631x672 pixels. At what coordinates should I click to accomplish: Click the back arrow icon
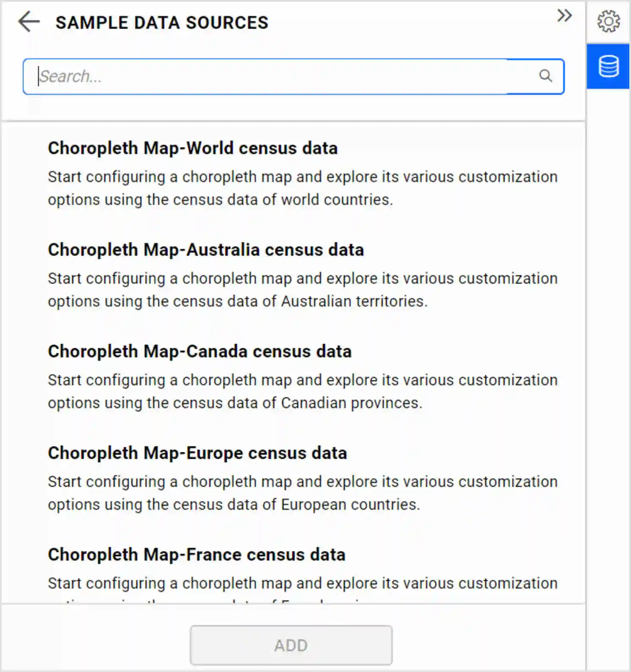click(x=29, y=22)
